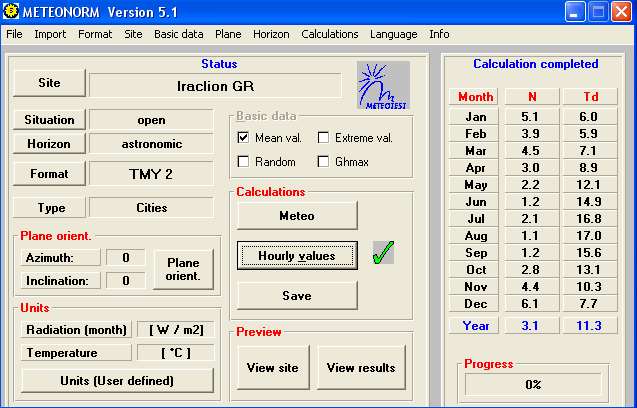Click the Site button
637x408 pixels.
(x=50, y=83)
